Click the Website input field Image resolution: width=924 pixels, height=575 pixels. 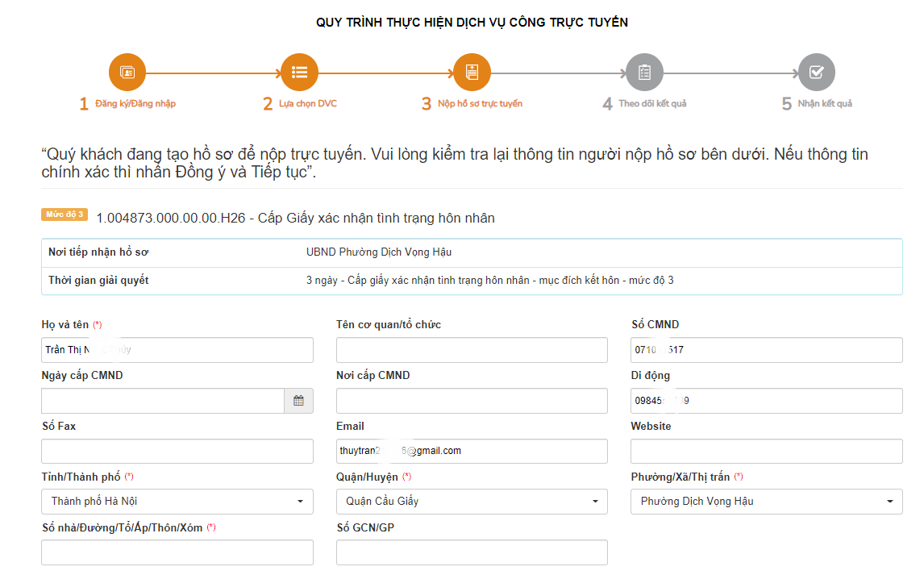(766, 452)
